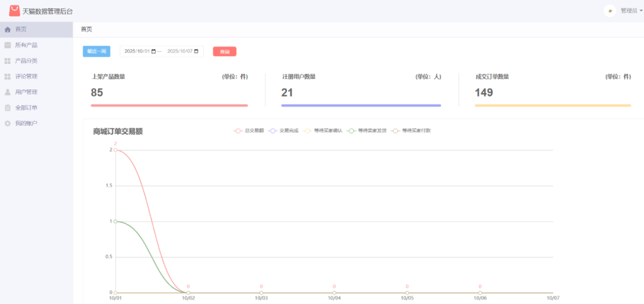Click the 用户管理 person icon
The width and height of the screenshot is (644, 304).
tap(7, 92)
